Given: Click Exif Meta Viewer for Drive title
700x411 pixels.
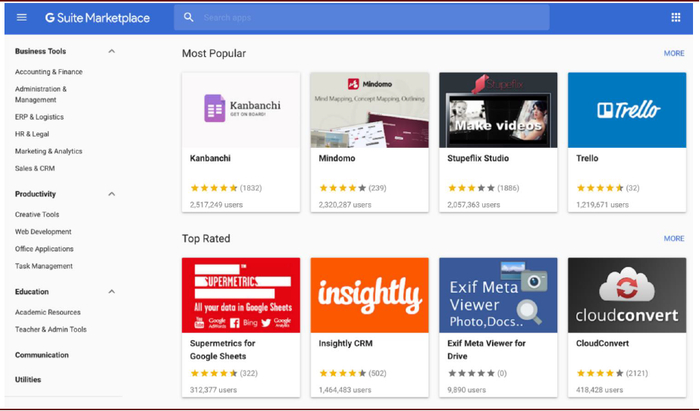Looking at the screenshot, I should tap(486, 350).
